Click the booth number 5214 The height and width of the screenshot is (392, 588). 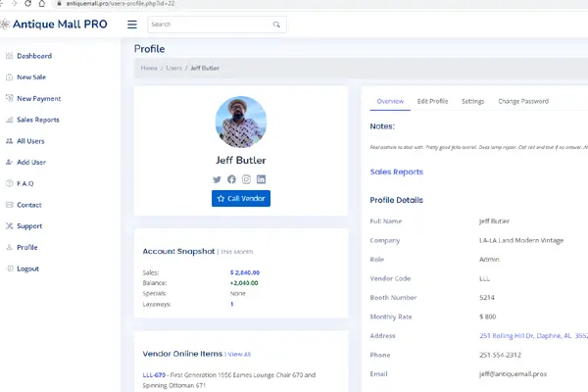click(x=487, y=298)
